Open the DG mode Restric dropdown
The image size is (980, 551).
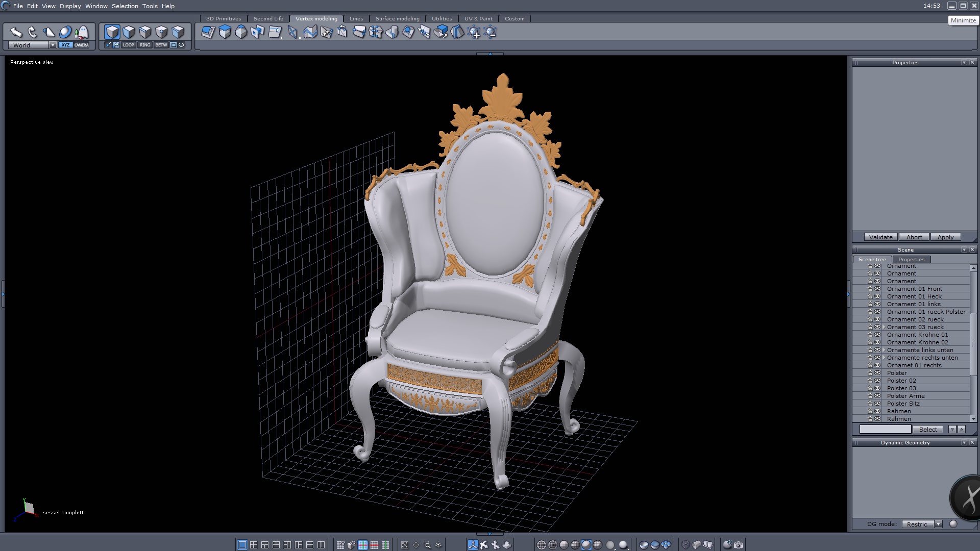coord(938,524)
